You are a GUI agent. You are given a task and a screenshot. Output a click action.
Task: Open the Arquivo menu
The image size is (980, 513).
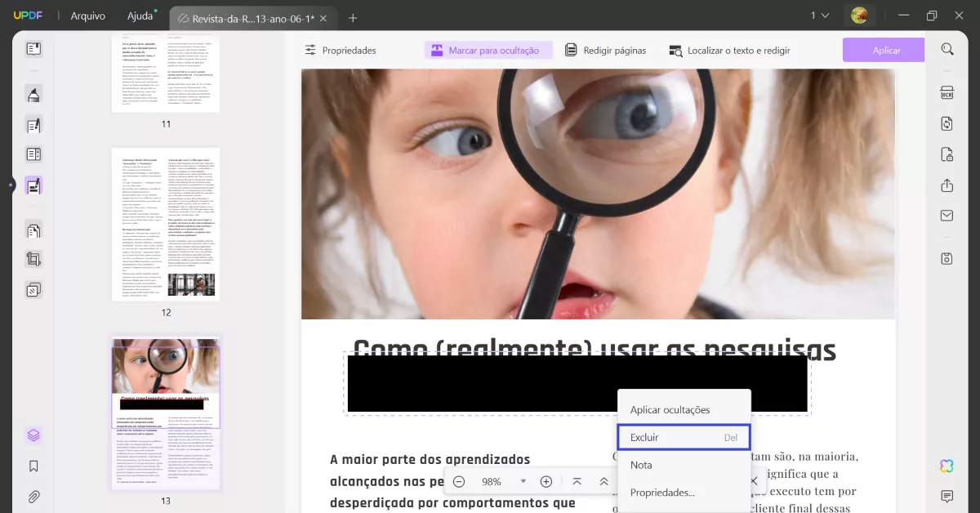[x=87, y=15]
